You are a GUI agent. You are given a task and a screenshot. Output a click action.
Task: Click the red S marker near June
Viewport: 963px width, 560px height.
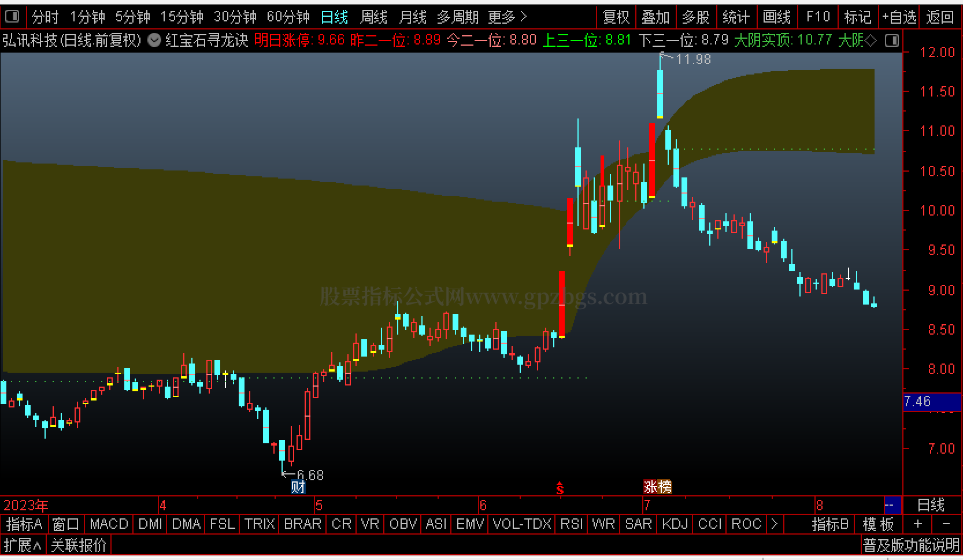[x=560, y=488]
